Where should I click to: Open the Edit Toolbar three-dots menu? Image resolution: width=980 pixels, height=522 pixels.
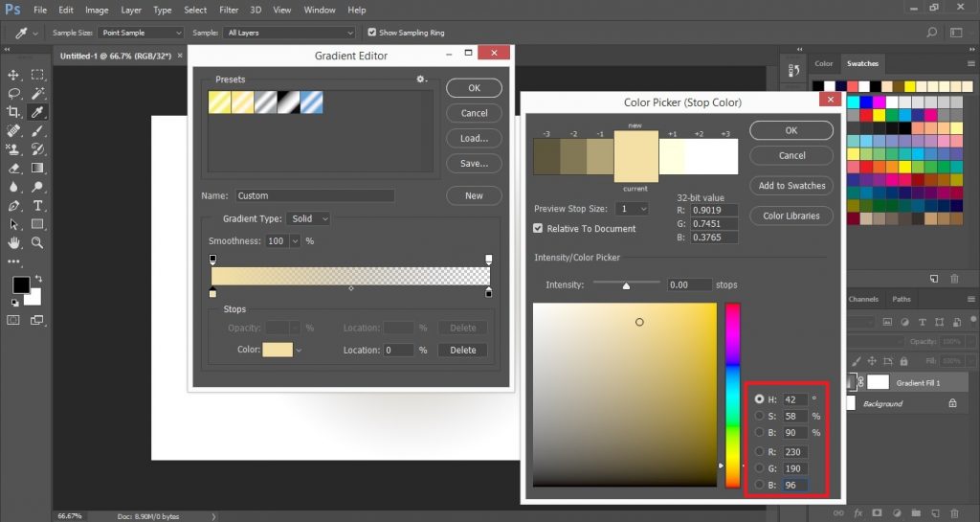tap(13, 261)
